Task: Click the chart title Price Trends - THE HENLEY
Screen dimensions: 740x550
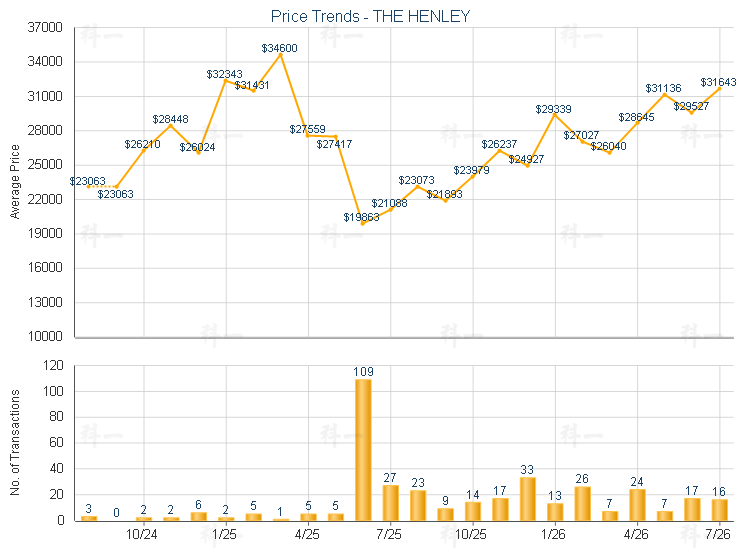Action: point(370,17)
